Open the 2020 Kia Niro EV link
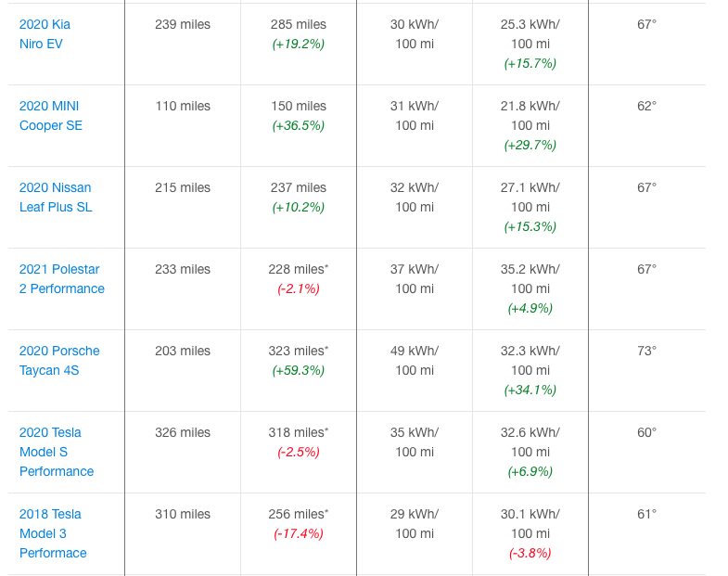This screenshot has width=728, height=576. tap(45, 33)
